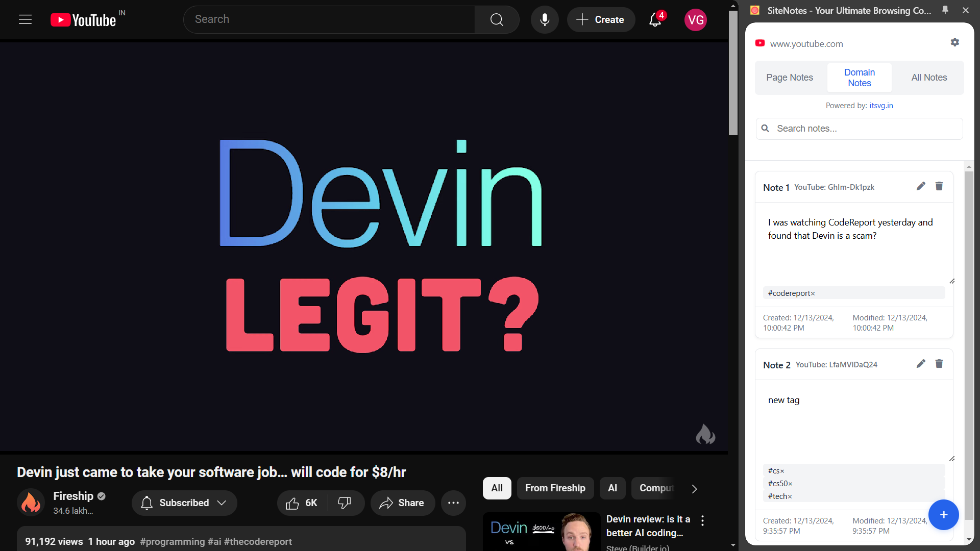Image resolution: width=980 pixels, height=551 pixels.
Task: Remove the #cs tag
Action: click(782, 471)
